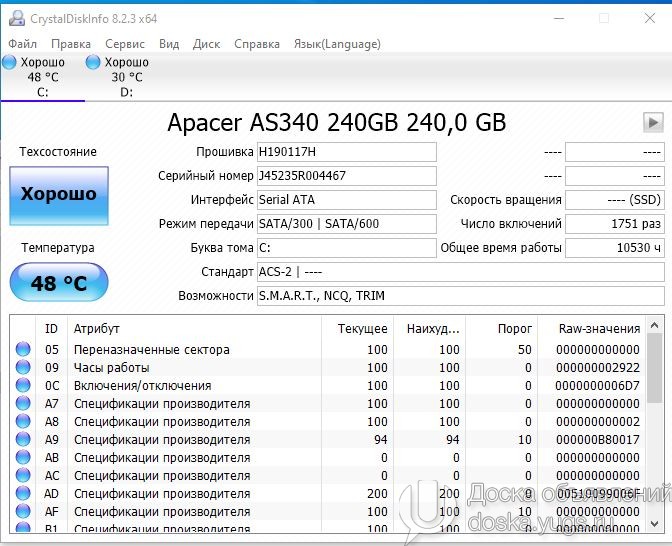Minimize the CrystalDiskInfo window
The width and height of the screenshot is (672, 546).
point(559,18)
